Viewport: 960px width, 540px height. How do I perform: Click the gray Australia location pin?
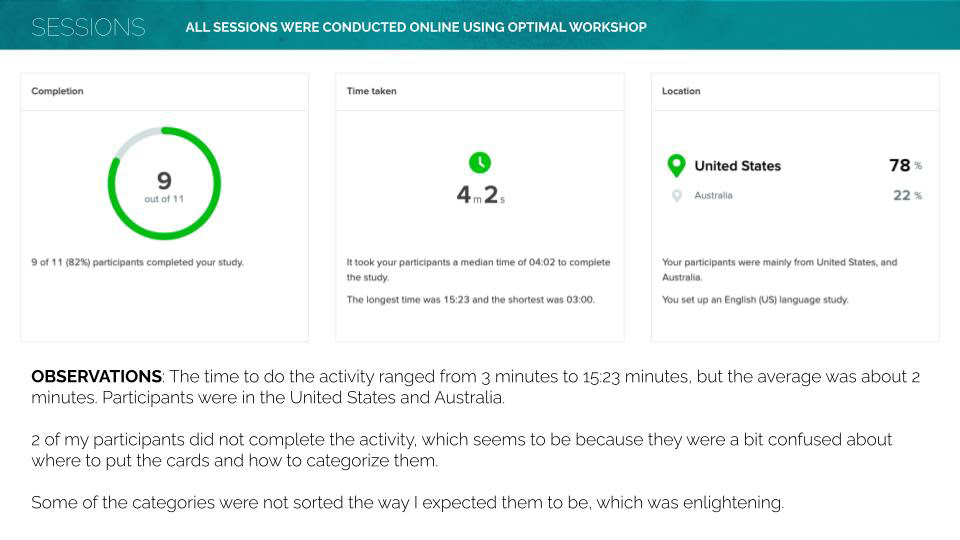point(677,196)
